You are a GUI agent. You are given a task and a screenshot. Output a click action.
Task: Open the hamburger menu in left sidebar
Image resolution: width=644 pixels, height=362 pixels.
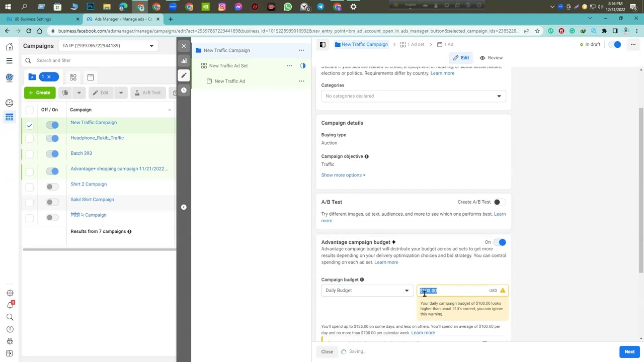coord(9,61)
